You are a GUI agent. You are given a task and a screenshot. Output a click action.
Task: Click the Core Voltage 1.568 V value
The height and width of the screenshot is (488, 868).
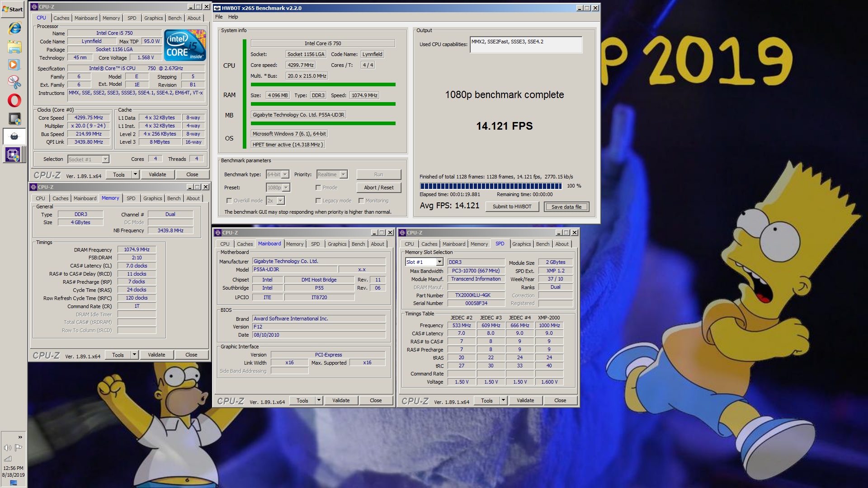(146, 57)
